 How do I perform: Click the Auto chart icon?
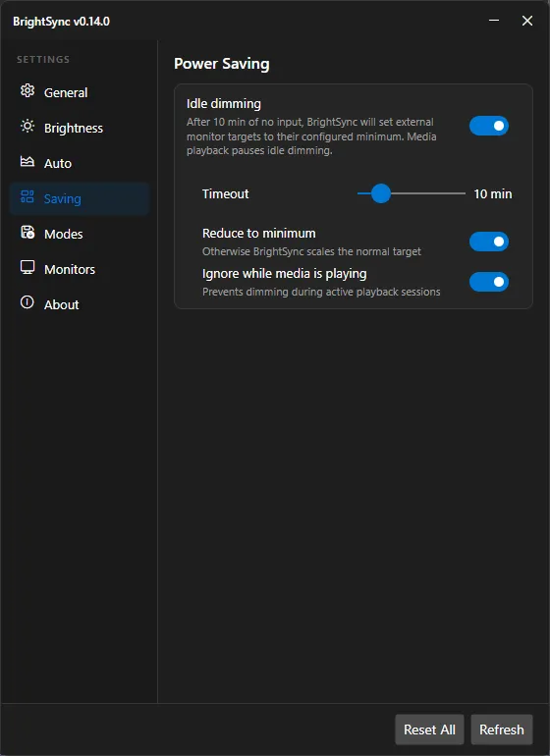point(27,162)
